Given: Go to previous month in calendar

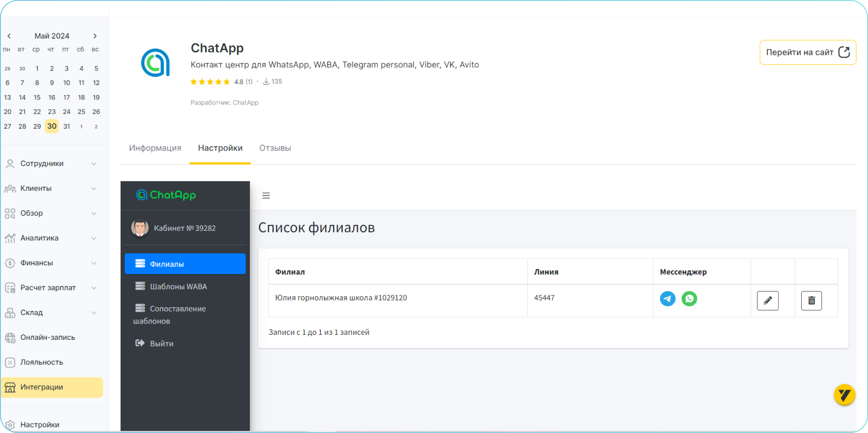Looking at the screenshot, I should [x=9, y=36].
